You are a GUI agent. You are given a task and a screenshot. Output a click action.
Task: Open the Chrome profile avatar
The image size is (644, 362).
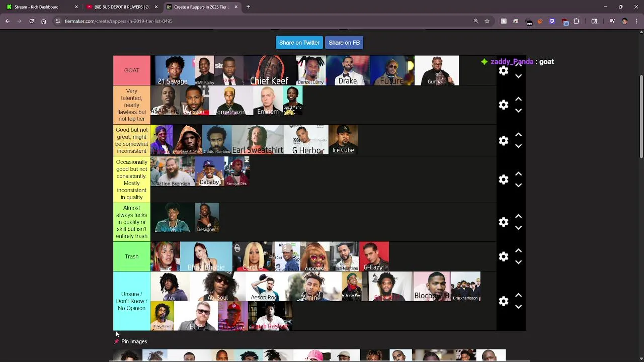click(624, 21)
